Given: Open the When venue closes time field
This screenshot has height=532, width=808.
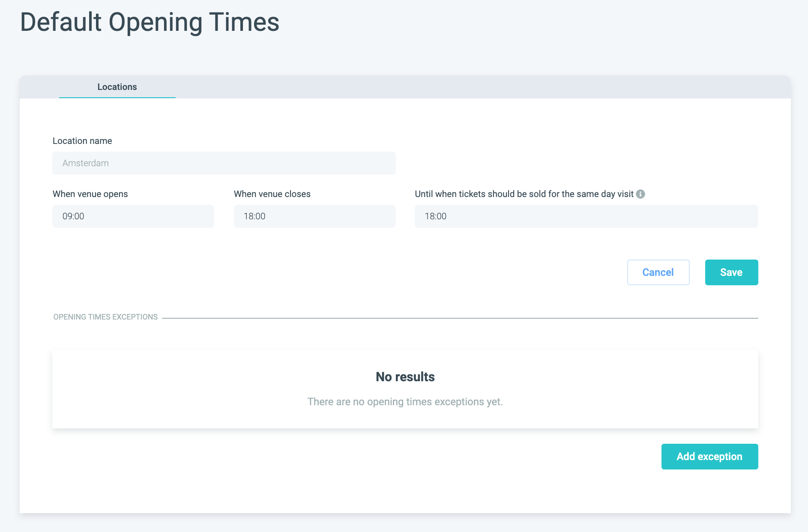Looking at the screenshot, I should click(x=314, y=216).
